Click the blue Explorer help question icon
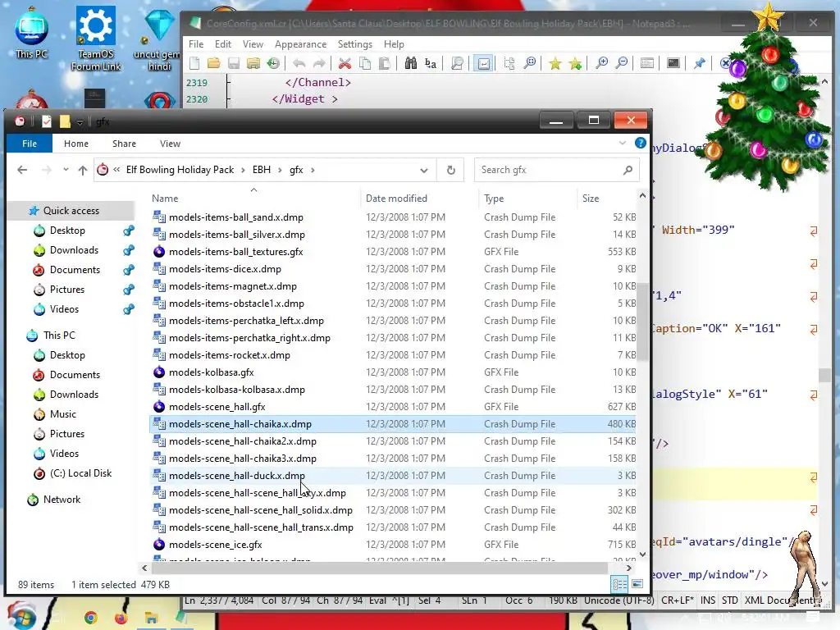Image resolution: width=840 pixels, height=630 pixels. (640, 143)
